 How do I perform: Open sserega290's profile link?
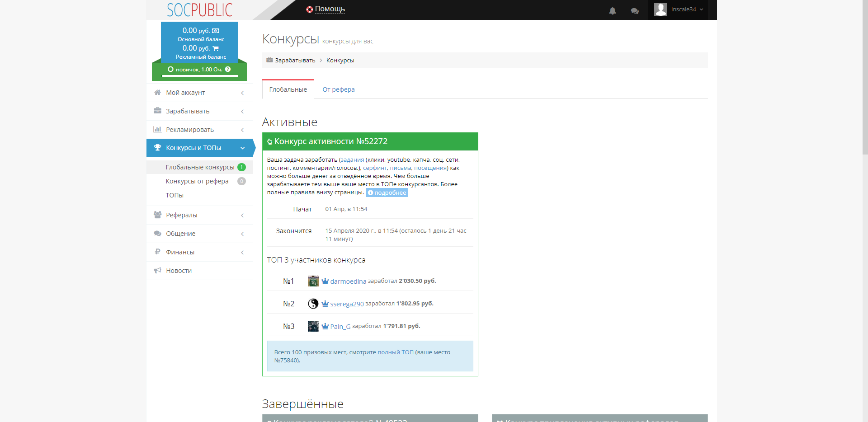(347, 304)
